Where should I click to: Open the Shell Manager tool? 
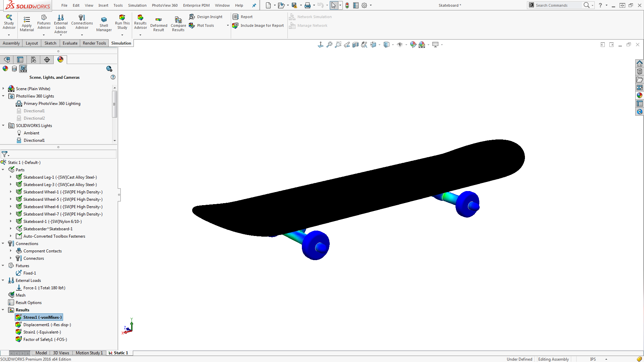click(x=104, y=20)
